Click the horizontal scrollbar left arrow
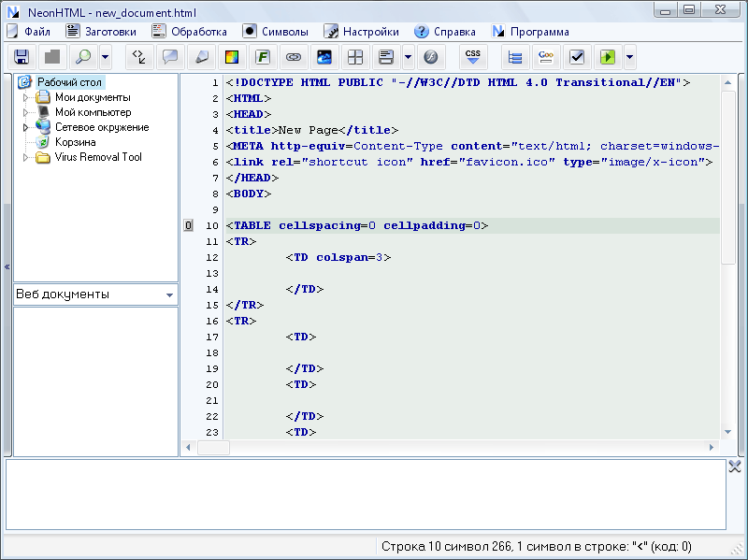The image size is (748, 560). click(x=189, y=448)
